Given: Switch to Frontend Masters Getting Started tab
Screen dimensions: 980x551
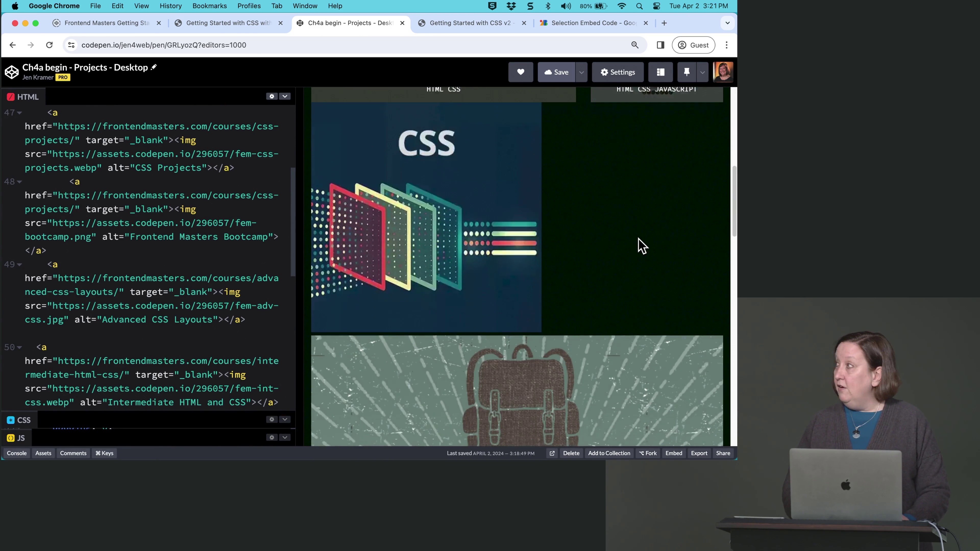Looking at the screenshot, I should [107, 23].
